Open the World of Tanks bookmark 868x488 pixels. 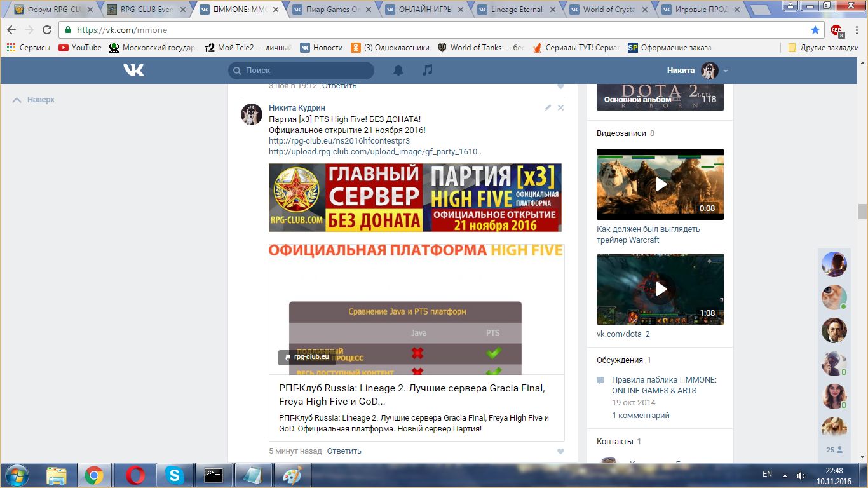pyautogui.click(x=480, y=48)
